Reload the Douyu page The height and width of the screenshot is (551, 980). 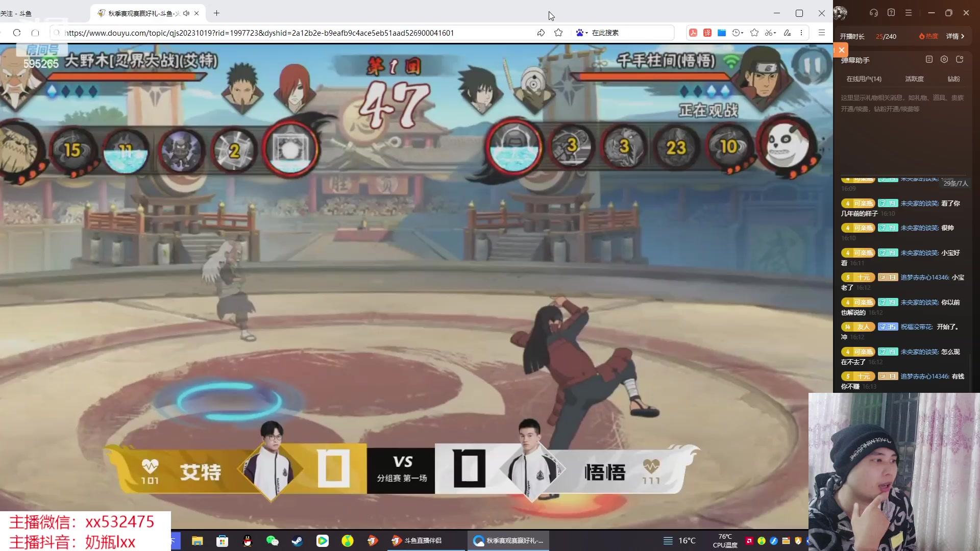tap(17, 33)
